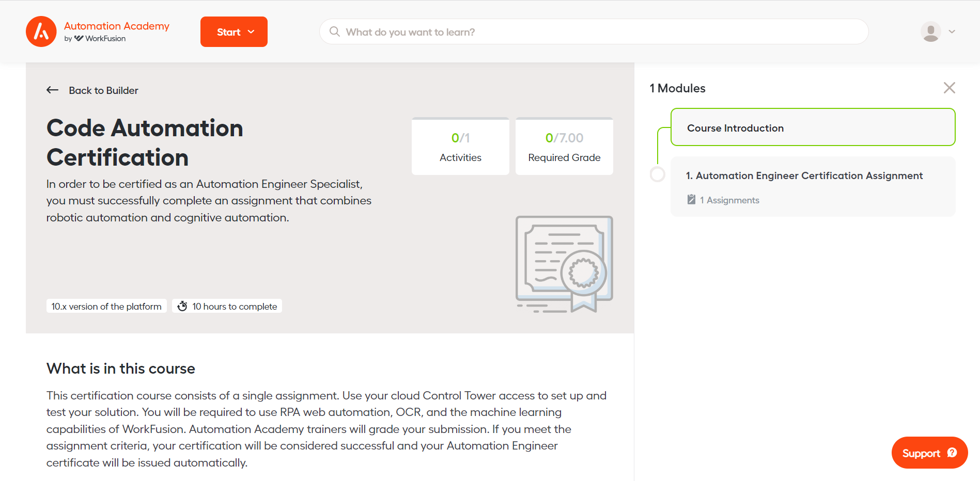Click the Activities progress card
Viewport: 980px width, 481px height.
(460, 146)
